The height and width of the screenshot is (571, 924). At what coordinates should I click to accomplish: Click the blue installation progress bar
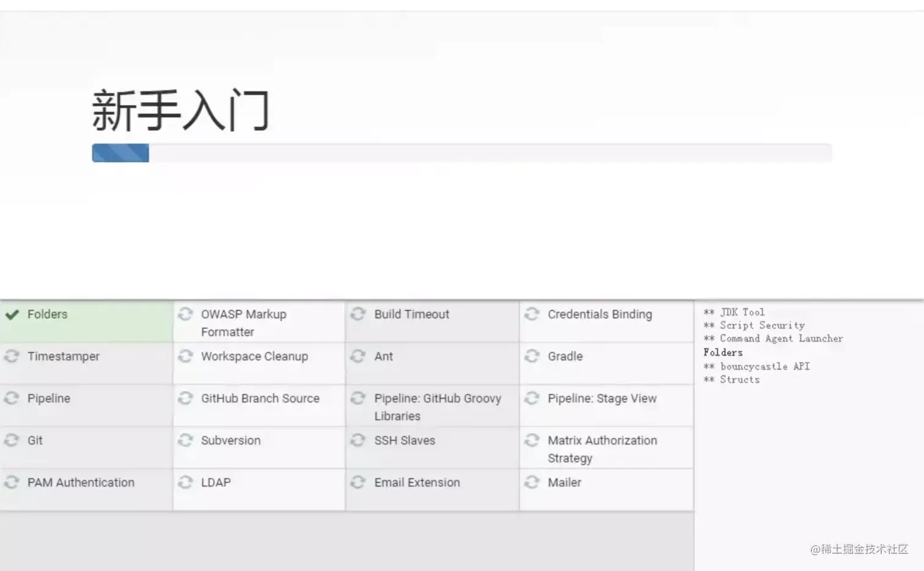click(x=120, y=153)
